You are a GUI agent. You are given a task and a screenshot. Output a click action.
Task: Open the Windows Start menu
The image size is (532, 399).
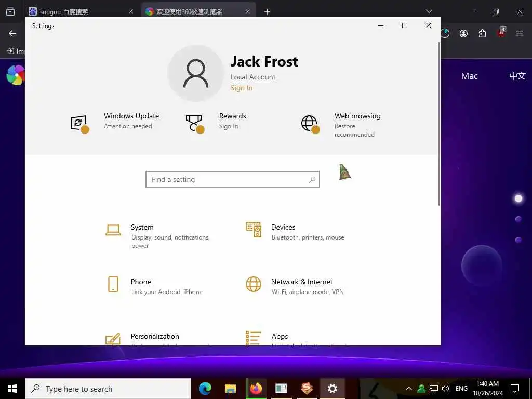12,389
